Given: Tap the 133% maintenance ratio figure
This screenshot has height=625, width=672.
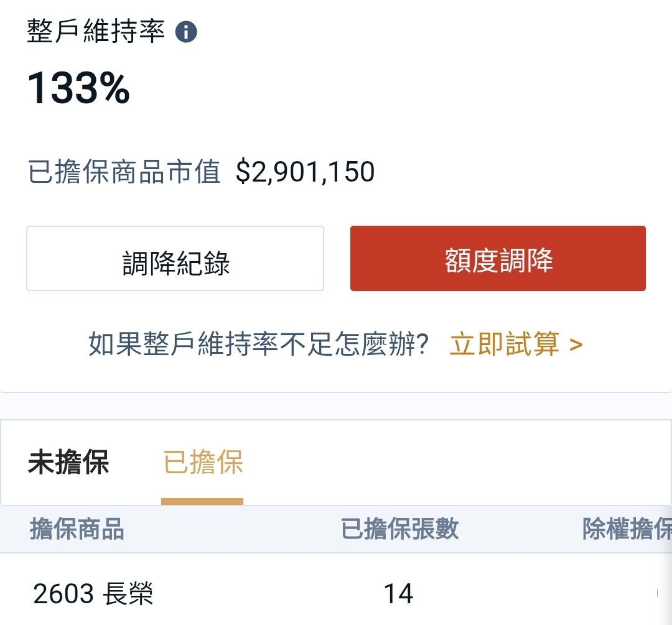Looking at the screenshot, I should pos(78,89).
